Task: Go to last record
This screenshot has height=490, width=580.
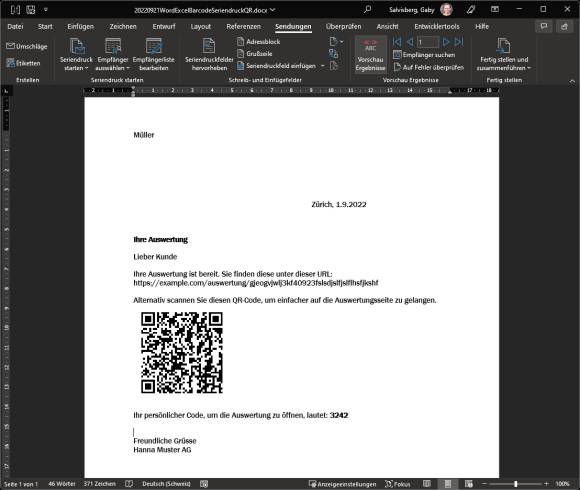Action: 459,42
